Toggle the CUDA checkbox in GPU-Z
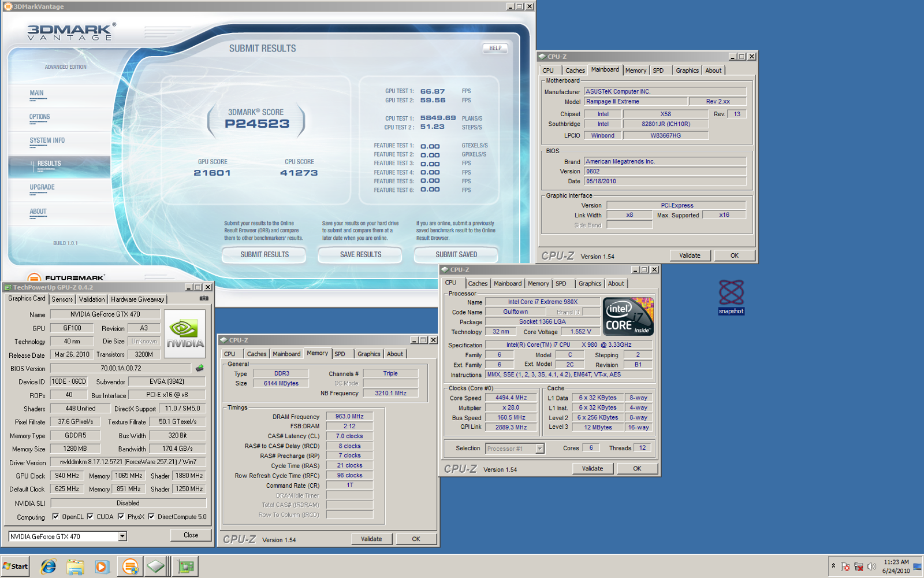 coord(90,517)
